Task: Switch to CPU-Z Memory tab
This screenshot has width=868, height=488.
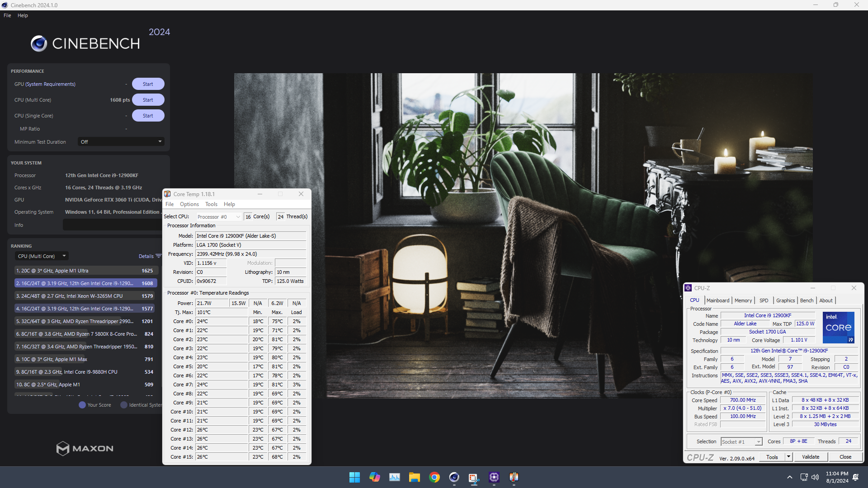Action: click(743, 300)
